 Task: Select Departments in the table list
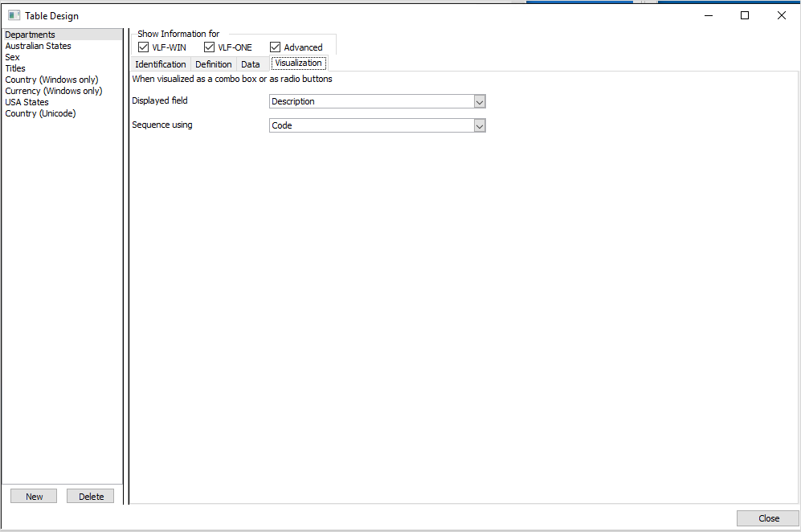[x=63, y=35]
